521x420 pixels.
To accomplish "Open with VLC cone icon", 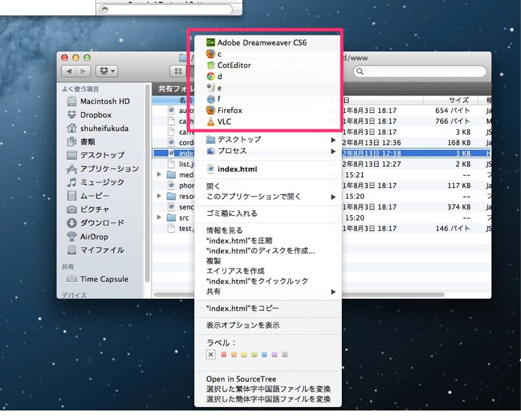I will [x=210, y=122].
